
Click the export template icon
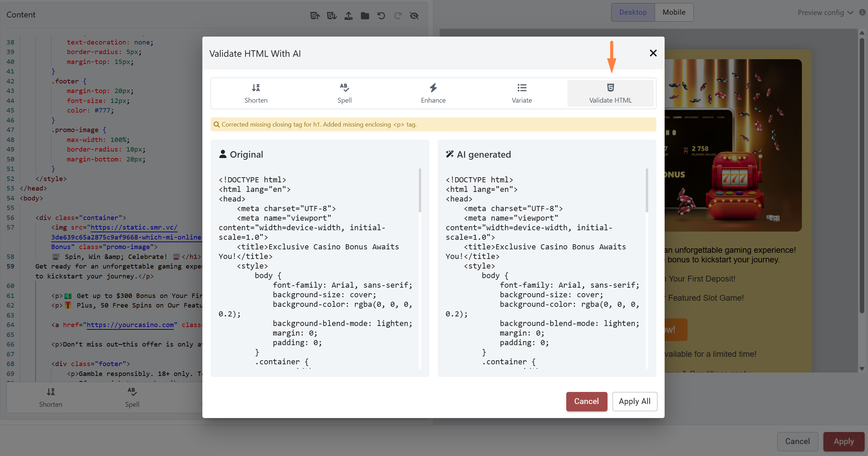[315, 16]
